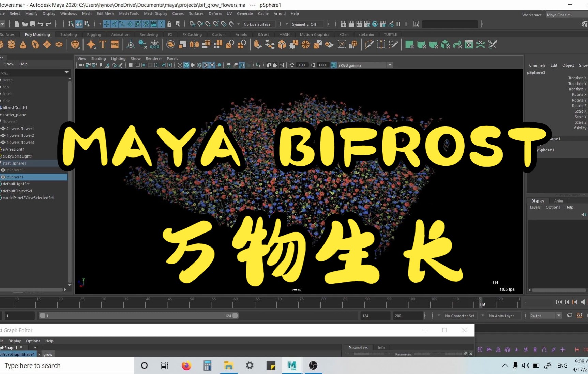Pause evaluation using the status line pause button
The height and width of the screenshot is (374, 588).
(398, 24)
